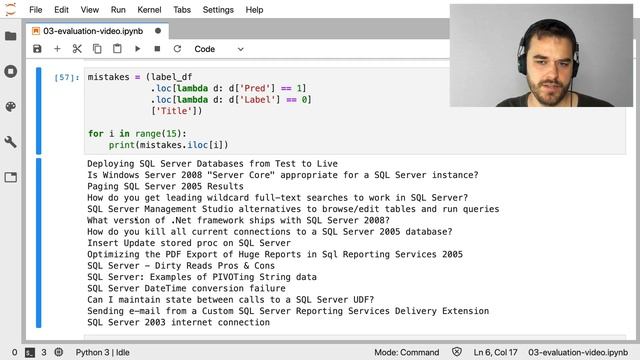The width and height of the screenshot is (640, 360).
Task: Click the code input cell editor
Action: (x=355, y=111)
